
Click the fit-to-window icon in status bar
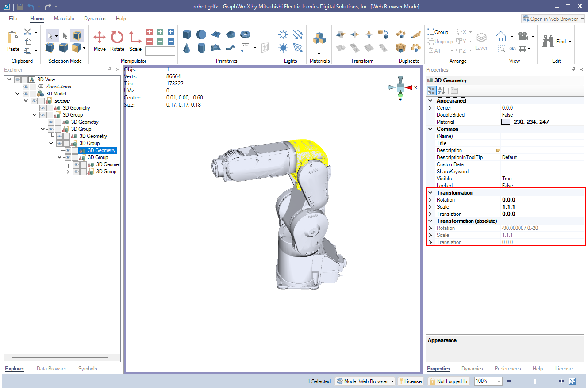click(x=572, y=381)
